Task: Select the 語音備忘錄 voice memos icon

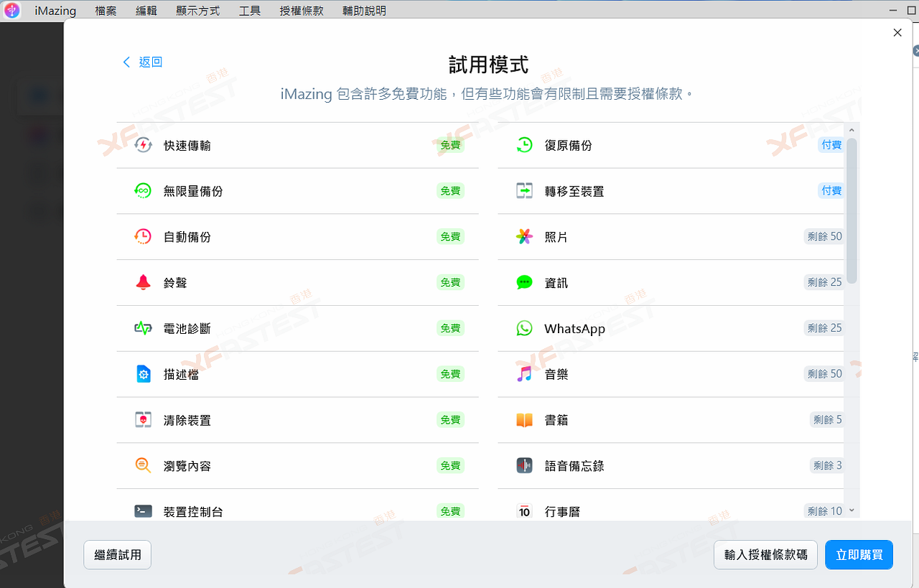Action: click(525, 465)
